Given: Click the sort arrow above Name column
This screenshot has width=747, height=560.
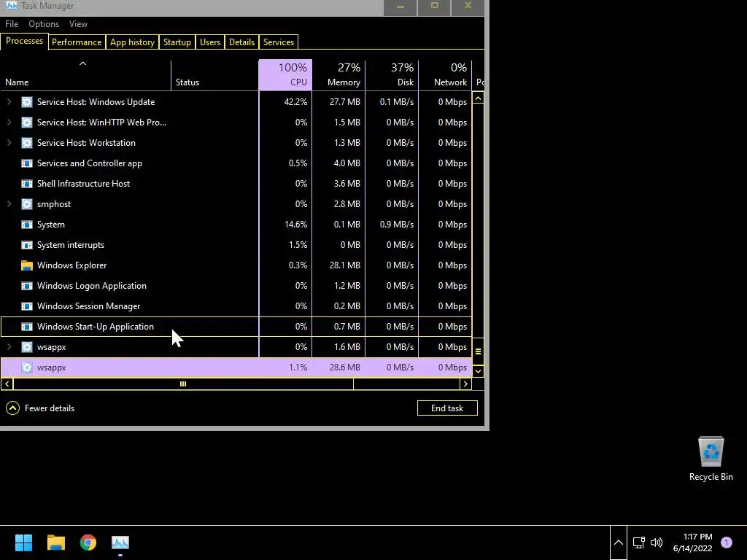Looking at the screenshot, I should (82, 63).
